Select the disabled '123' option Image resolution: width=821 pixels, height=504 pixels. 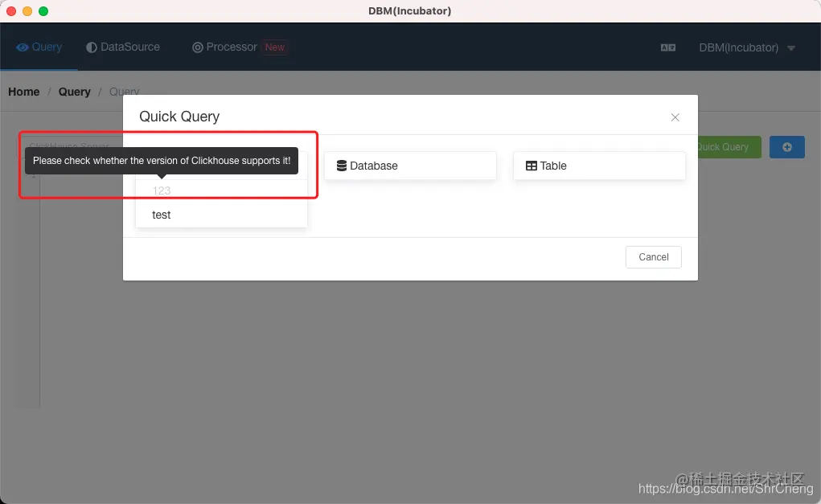point(221,191)
